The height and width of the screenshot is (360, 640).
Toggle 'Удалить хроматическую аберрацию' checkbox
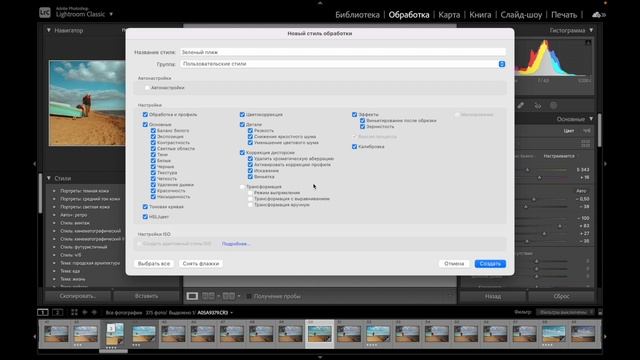[250, 159]
